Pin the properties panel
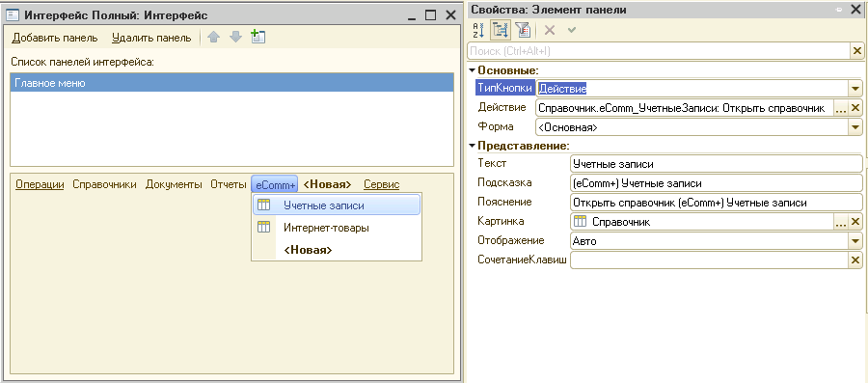This screenshot has width=868, height=383. (x=839, y=10)
